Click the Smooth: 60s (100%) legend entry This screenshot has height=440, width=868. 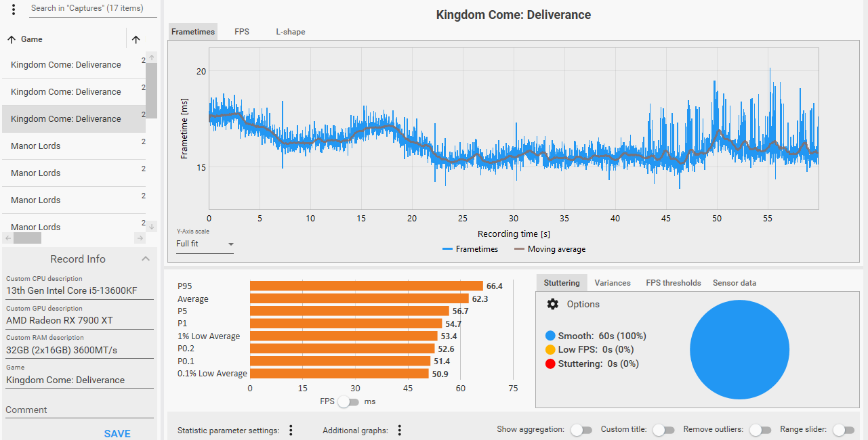pyautogui.click(x=596, y=336)
